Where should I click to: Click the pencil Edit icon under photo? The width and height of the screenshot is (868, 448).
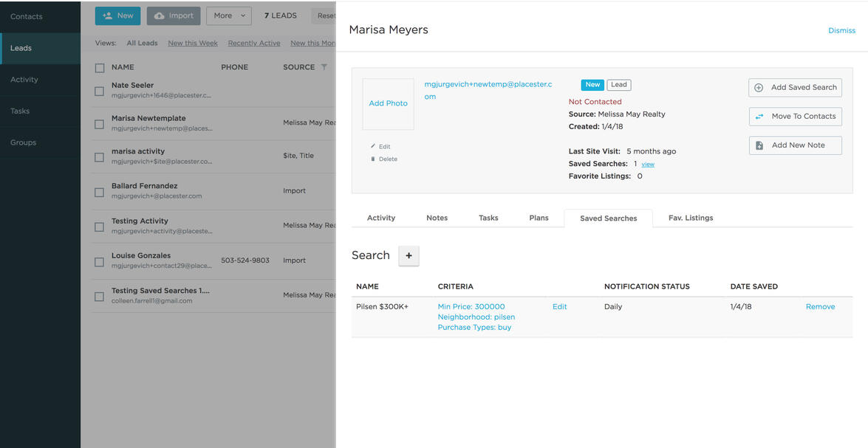[373, 147]
